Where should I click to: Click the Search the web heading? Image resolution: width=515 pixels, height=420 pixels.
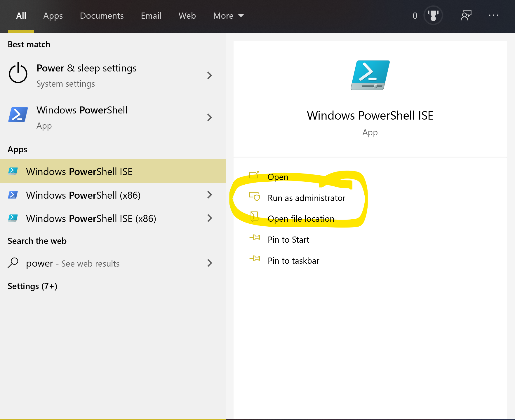(x=37, y=241)
